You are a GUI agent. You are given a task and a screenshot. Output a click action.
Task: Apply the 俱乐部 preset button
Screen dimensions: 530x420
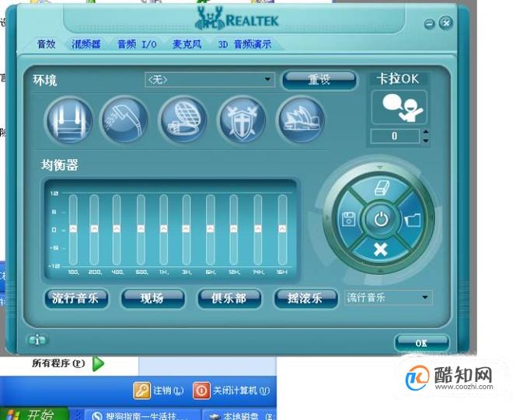[x=229, y=298]
